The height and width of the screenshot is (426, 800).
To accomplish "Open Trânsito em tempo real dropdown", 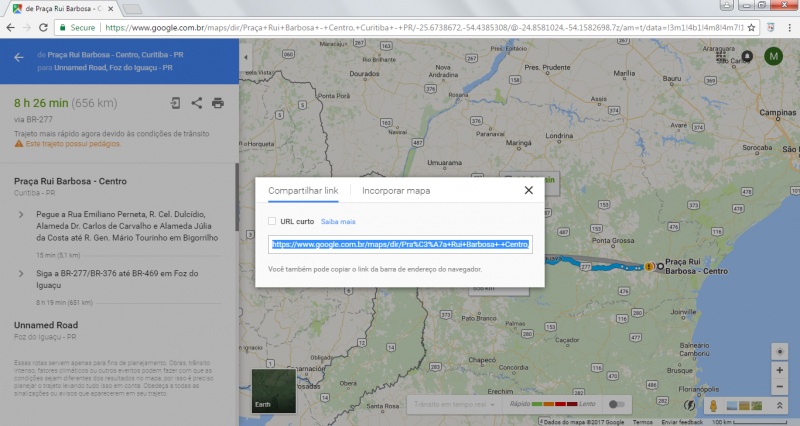I will pyautogui.click(x=454, y=404).
